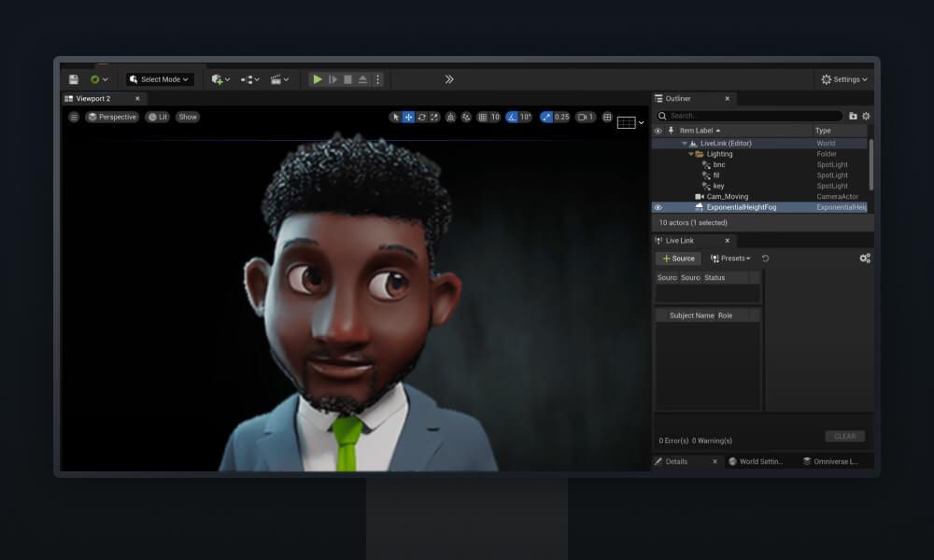
Task: Toggle the world/local coordinate system icon
Action: [x=451, y=118]
